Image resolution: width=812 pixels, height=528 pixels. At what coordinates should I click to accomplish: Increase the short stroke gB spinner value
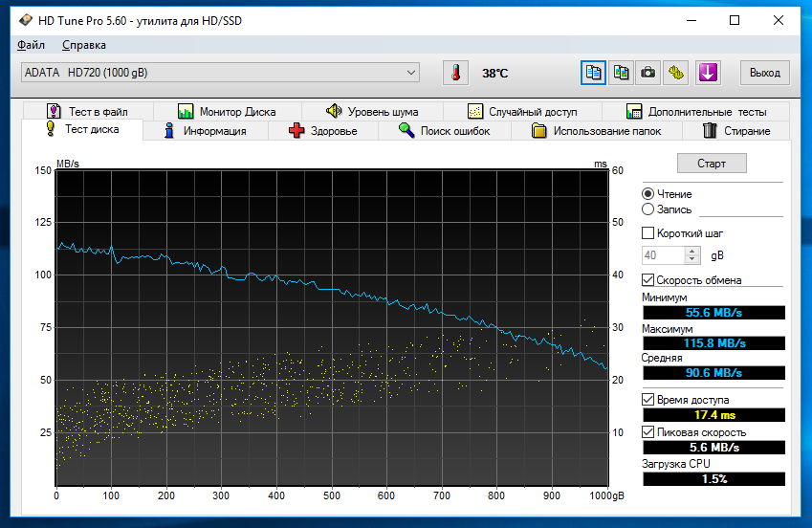tap(692, 251)
